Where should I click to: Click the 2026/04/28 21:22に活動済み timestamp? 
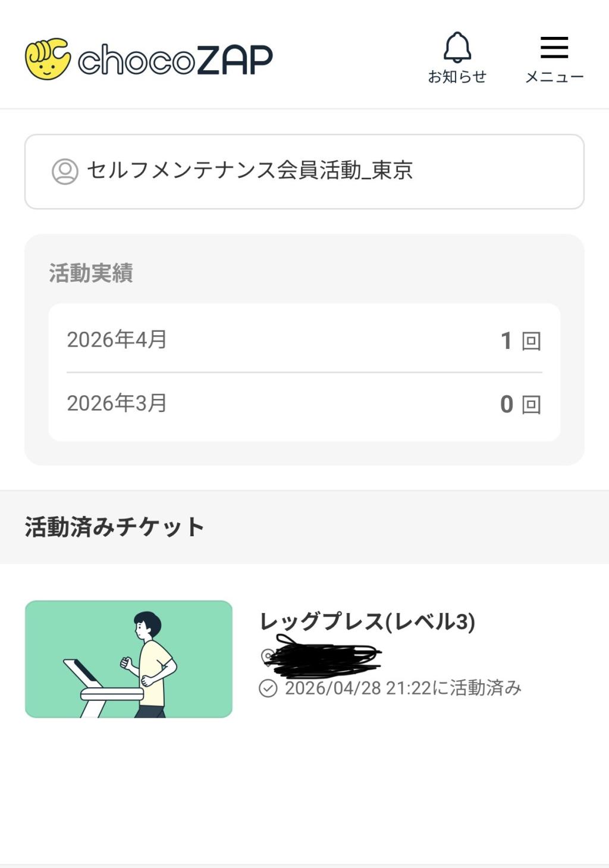point(403,688)
